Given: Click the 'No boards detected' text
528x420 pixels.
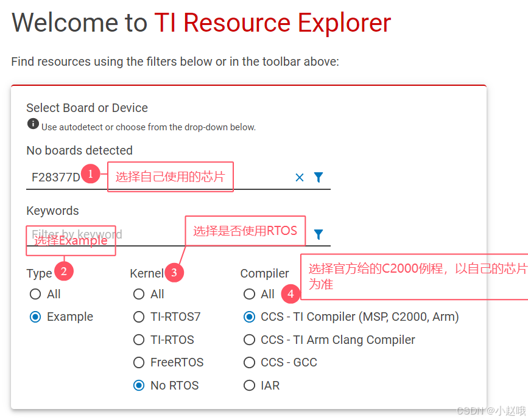Looking at the screenshot, I should point(79,150).
